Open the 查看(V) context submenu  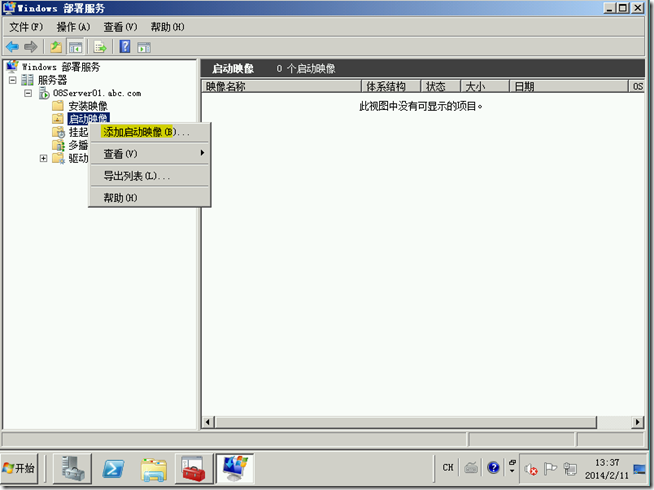click(x=150, y=154)
